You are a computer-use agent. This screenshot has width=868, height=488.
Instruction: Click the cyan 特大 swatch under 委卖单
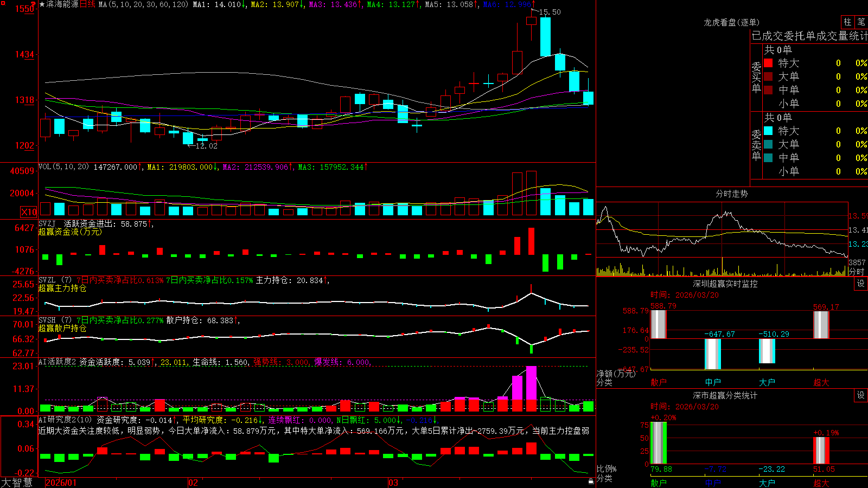[768, 131]
